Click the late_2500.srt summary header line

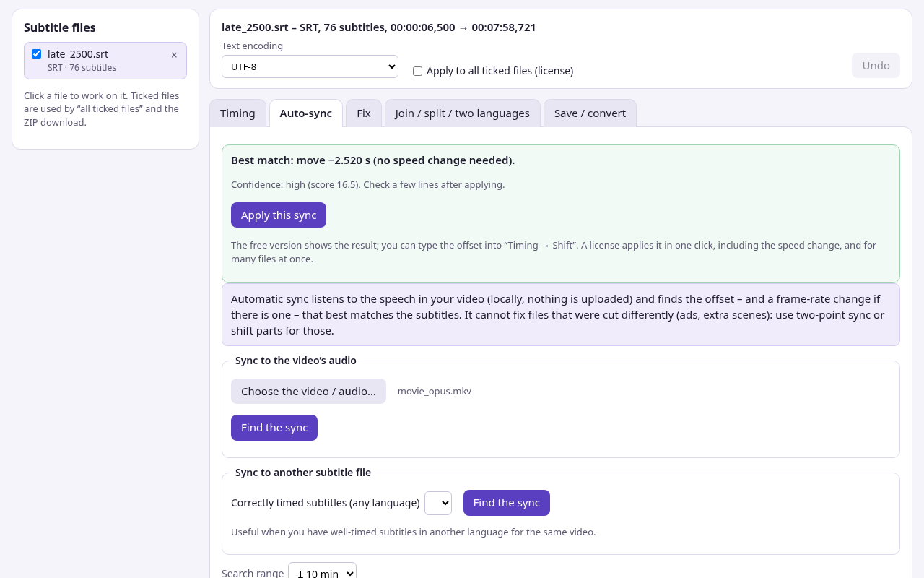pos(379,27)
